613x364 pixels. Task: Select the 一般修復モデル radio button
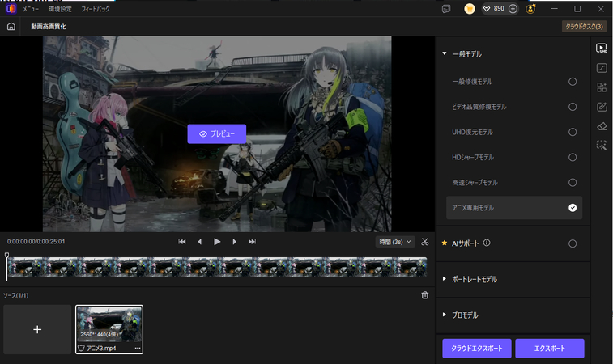click(x=573, y=82)
